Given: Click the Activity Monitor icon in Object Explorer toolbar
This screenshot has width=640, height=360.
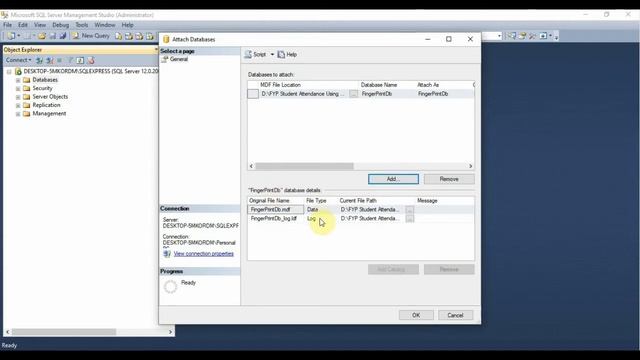Looking at the screenshot, I should [91, 60].
